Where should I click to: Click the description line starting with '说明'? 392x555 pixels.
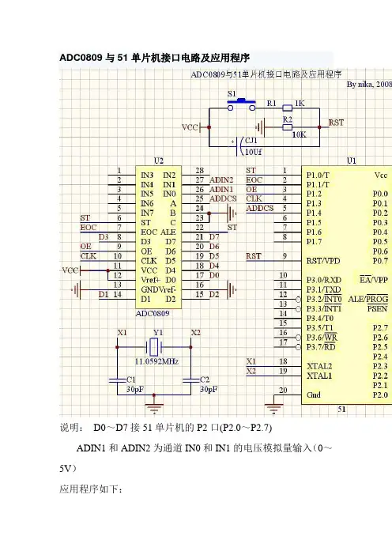(166, 428)
